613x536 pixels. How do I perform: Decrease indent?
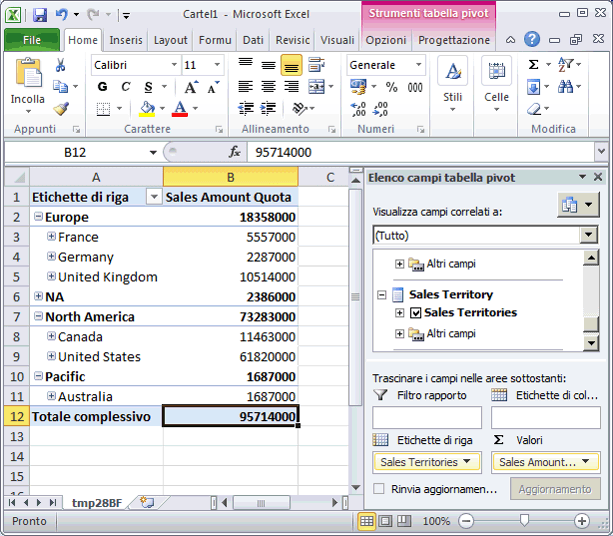[x=246, y=109]
